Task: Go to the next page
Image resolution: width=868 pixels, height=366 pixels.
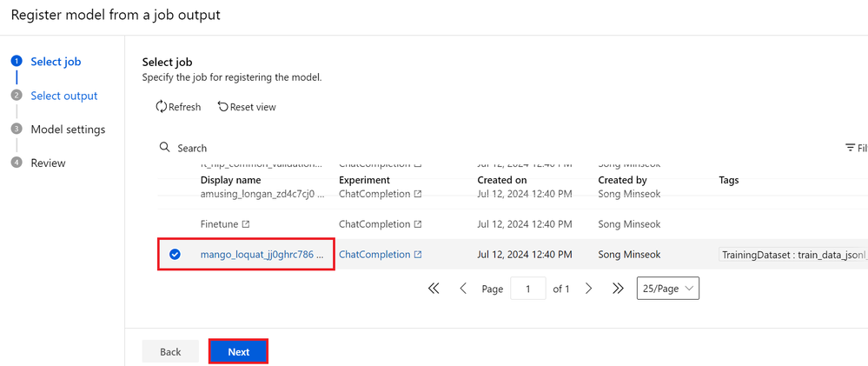Action: [x=589, y=289]
